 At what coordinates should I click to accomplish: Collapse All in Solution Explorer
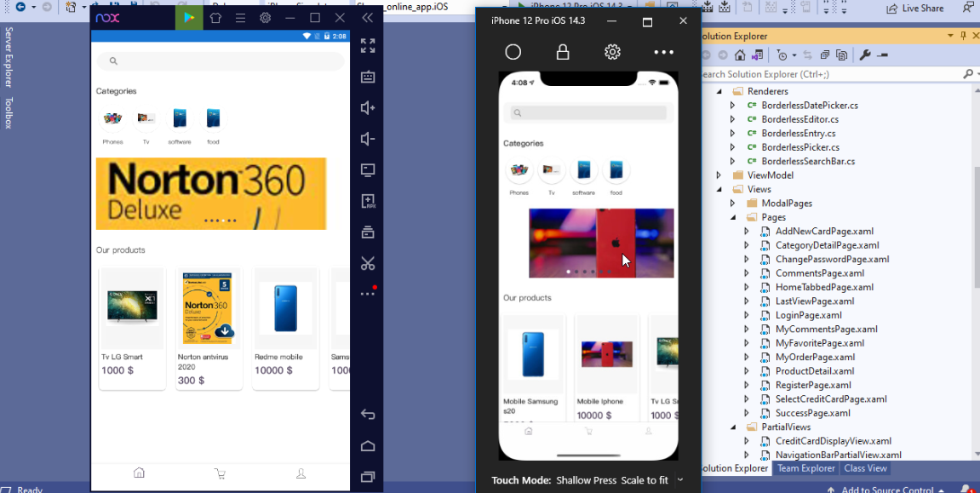[x=825, y=55]
